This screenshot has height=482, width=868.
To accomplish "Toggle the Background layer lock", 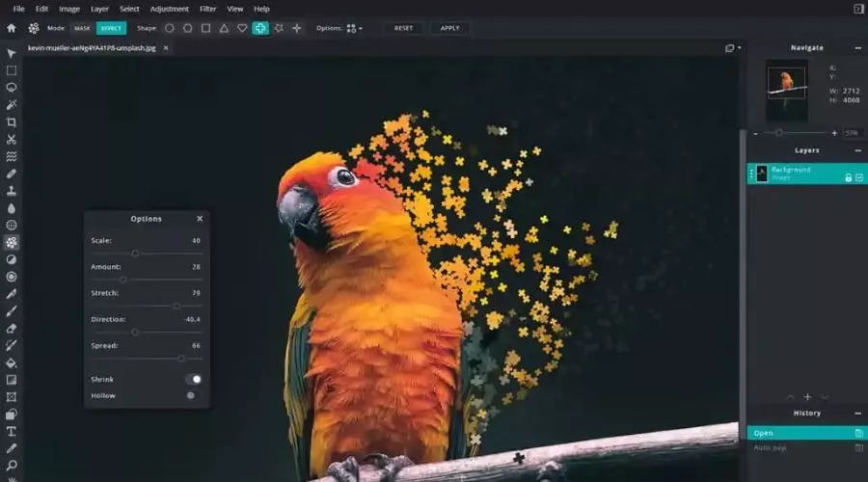I will click(848, 177).
